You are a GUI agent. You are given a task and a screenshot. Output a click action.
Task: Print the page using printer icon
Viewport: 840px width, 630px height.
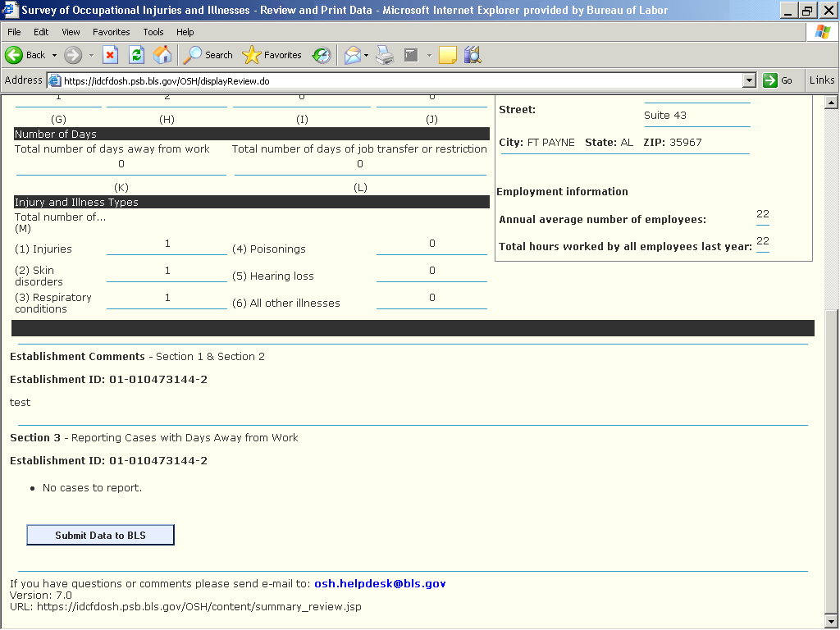coord(385,55)
